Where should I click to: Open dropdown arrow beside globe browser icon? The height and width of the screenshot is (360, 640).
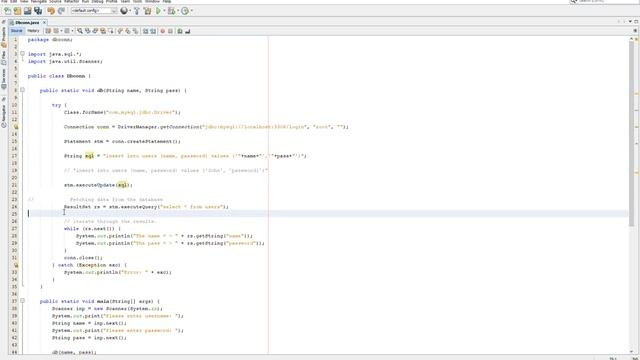click(130, 11)
